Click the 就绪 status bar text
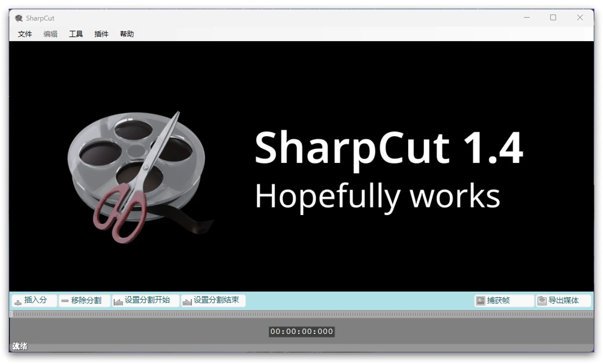This screenshot has height=364, width=603. pyautogui.click(x=20, y=346)
